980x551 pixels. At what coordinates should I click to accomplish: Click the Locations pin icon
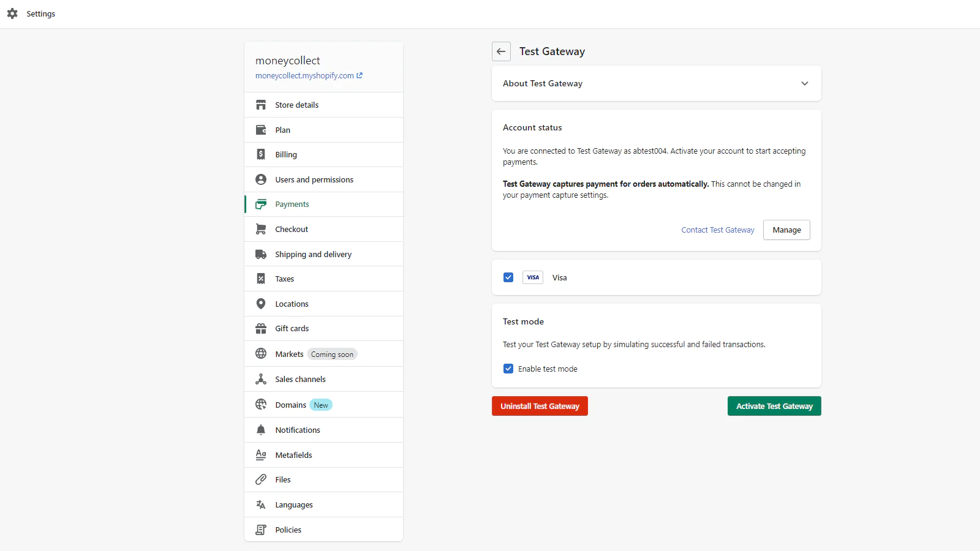click(x=261, y=304)
